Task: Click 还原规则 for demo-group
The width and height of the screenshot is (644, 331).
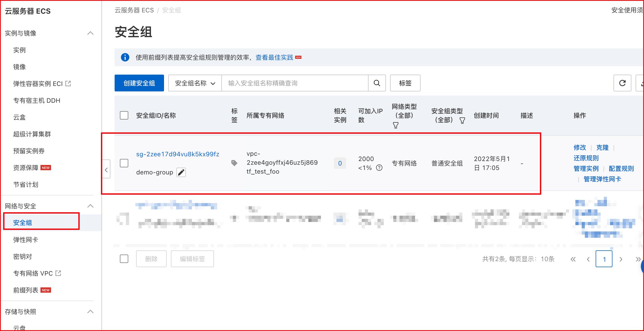Action: [x=586, y=158]
